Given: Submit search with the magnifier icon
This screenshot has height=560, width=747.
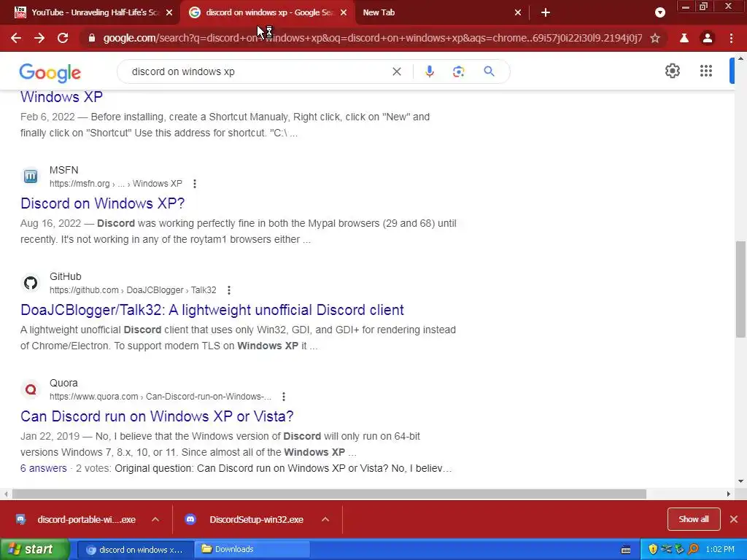Looking at the screenshot, I should (489, 71).
